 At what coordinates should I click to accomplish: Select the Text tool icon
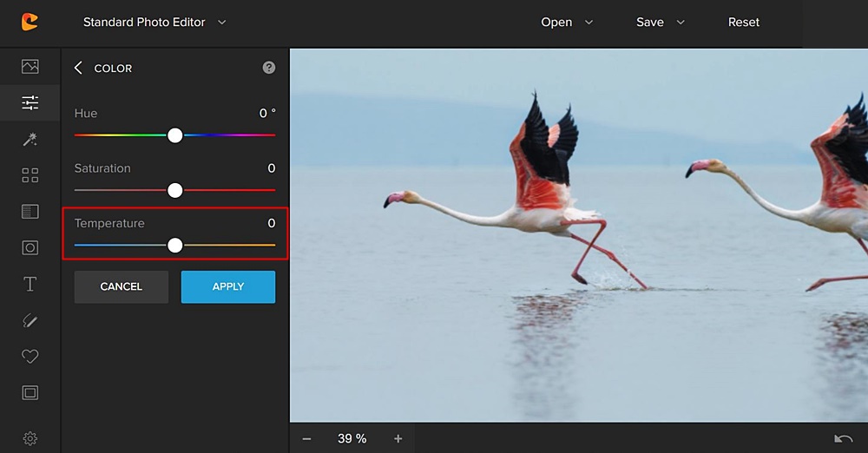tap(30, 285)
